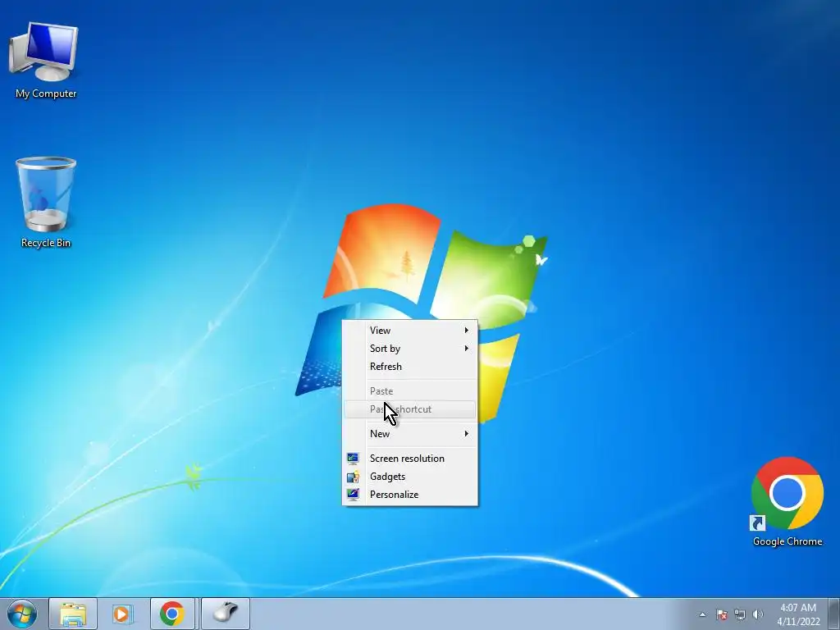
Task: Click the Personalize menu icon
Action: (x=353, y=495)
